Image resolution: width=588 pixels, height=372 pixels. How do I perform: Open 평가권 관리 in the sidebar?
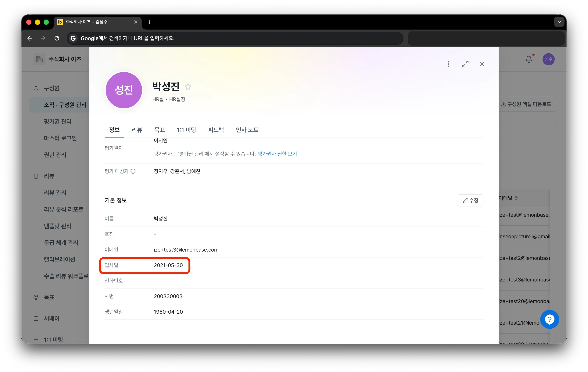[x=58, y=121]
